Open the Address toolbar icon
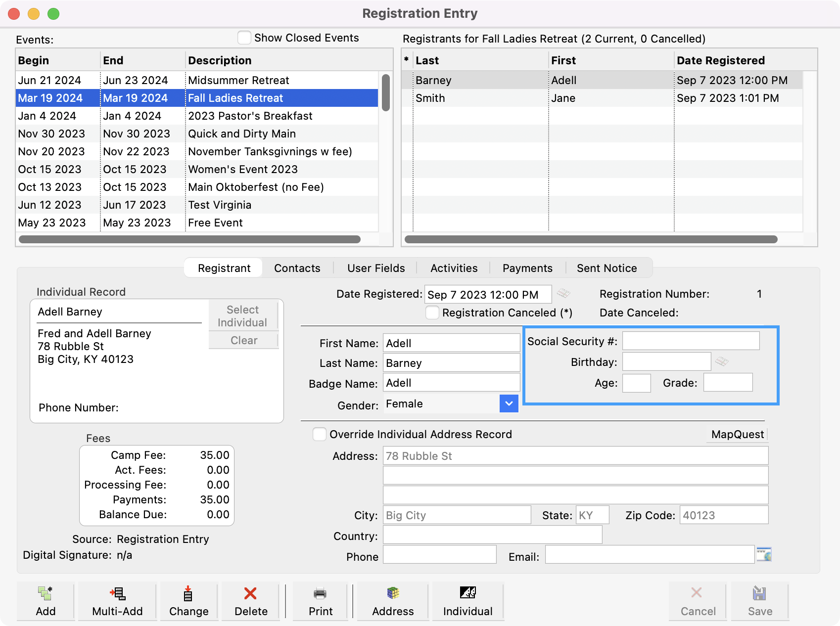 [x=393, y=593]
